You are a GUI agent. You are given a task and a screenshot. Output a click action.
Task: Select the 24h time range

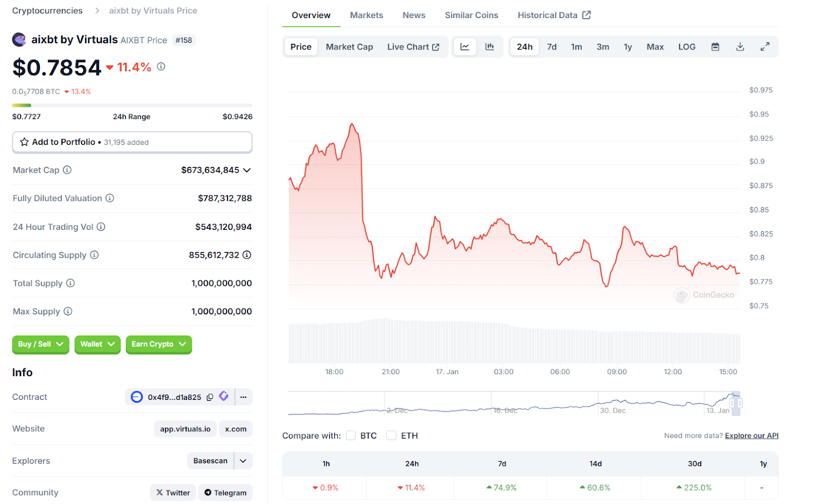525,47
